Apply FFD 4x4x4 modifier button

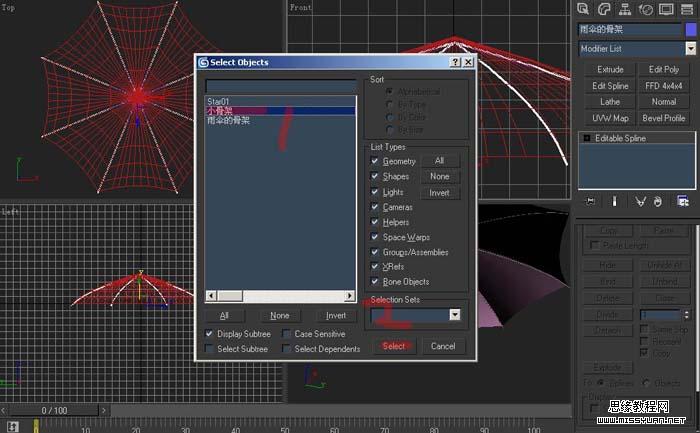pyautogui.click(x=664, y=86)
